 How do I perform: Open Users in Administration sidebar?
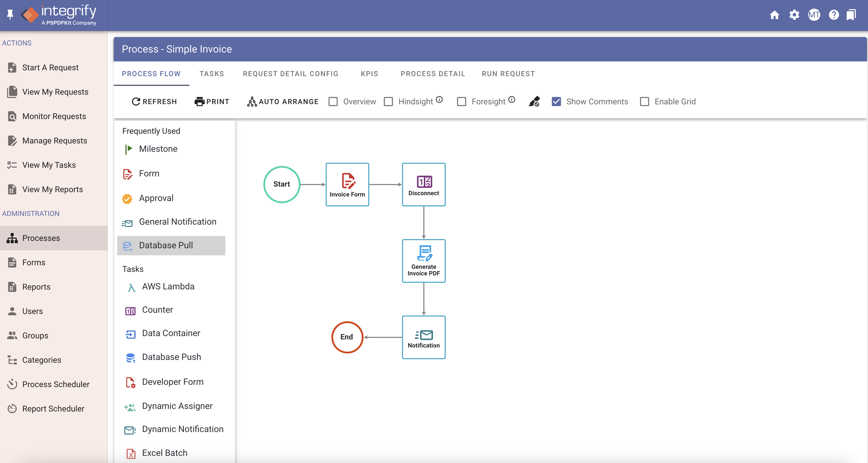[54, 311]
